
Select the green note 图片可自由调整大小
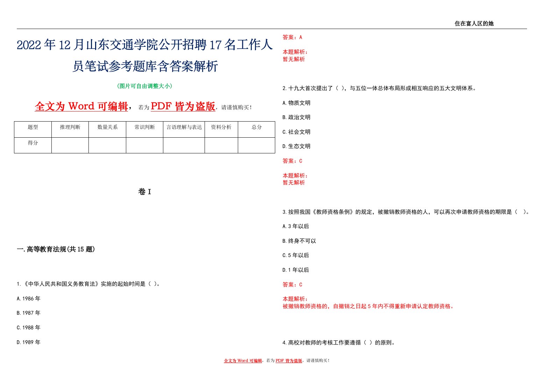pos(144,86)
